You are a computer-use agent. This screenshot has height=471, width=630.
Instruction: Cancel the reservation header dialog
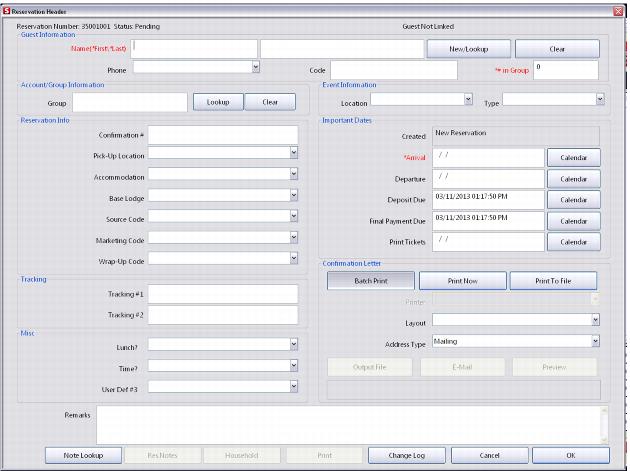coord(489,455)
